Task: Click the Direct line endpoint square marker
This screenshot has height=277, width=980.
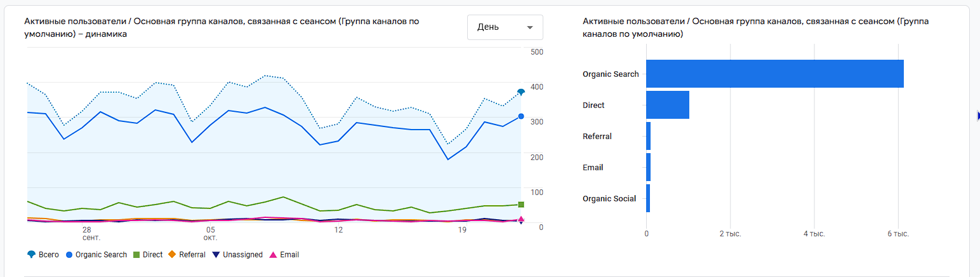Action: 521,205
